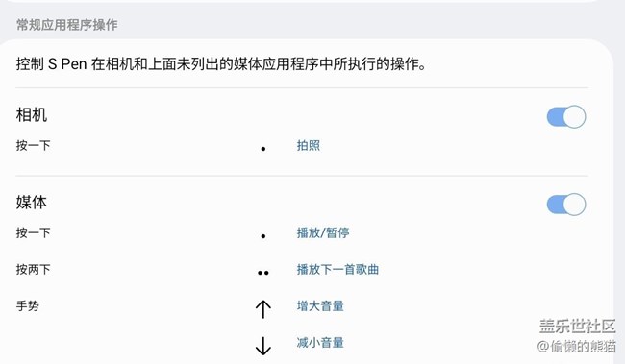Click the 常规应用程序操作 section header
The image size is (625, 364).
(67, 25)
